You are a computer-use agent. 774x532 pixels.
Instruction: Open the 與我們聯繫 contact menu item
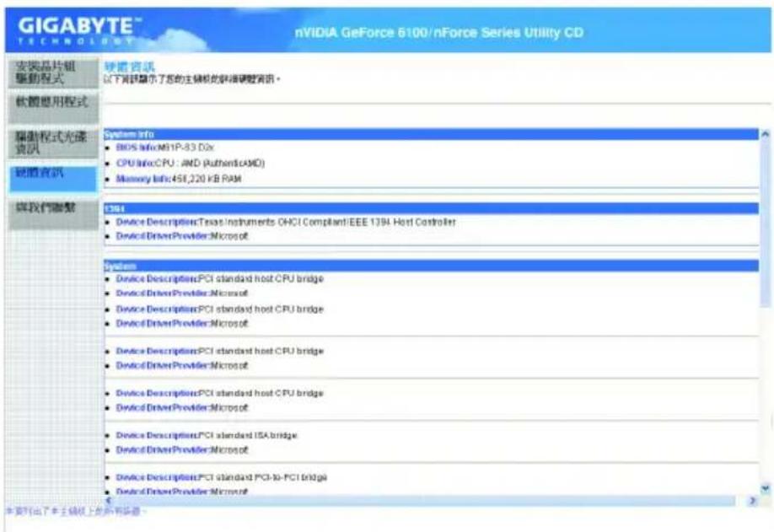(53, 214)
